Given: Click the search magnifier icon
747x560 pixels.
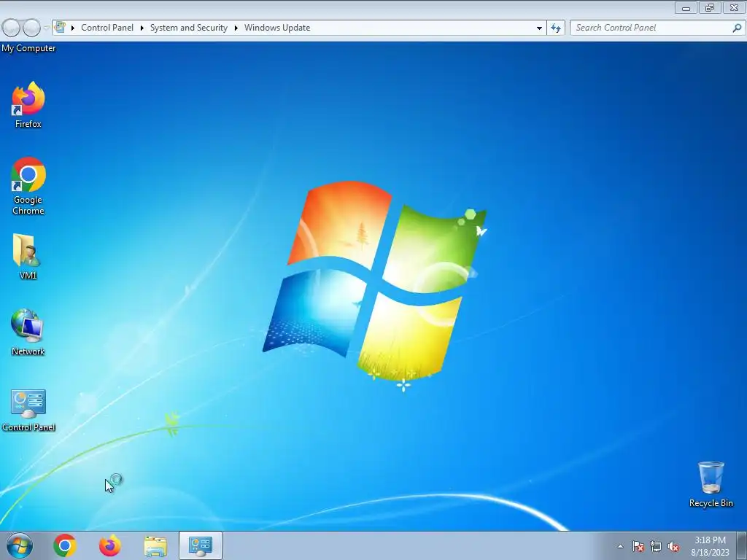Looking at the screenshot, I should tap(737, 28).
